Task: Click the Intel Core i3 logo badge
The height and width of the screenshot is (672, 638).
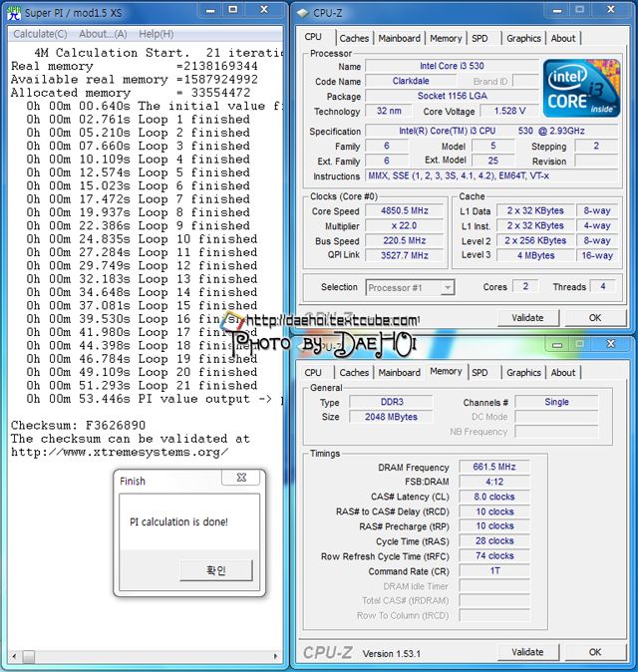Action: [581, 88]
